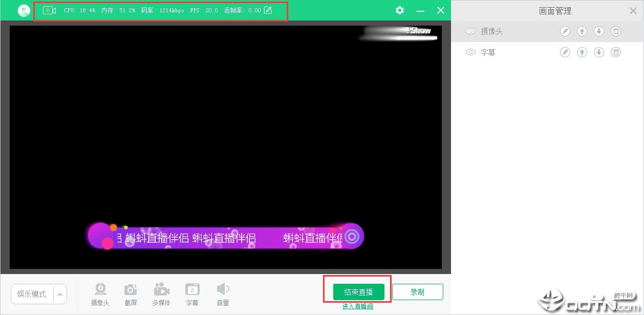Click the 丢帧率 0.00 readout
Image resolution: width=644 pixels, height=315 pixels.
point(243,10)
